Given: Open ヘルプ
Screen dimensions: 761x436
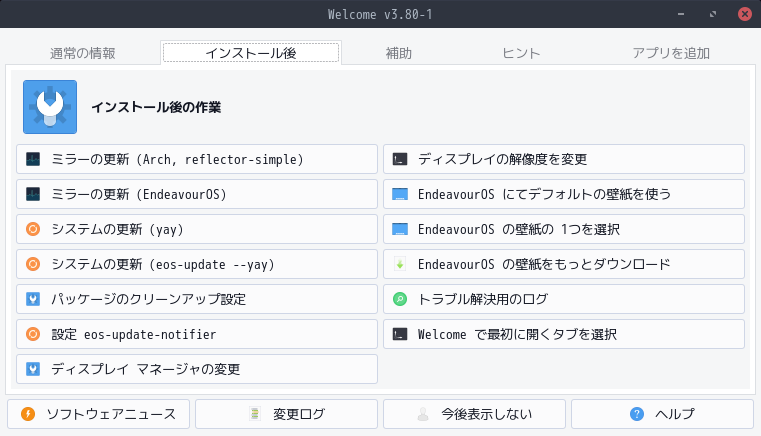Looking at the screenshot, I should coord(662,414).
